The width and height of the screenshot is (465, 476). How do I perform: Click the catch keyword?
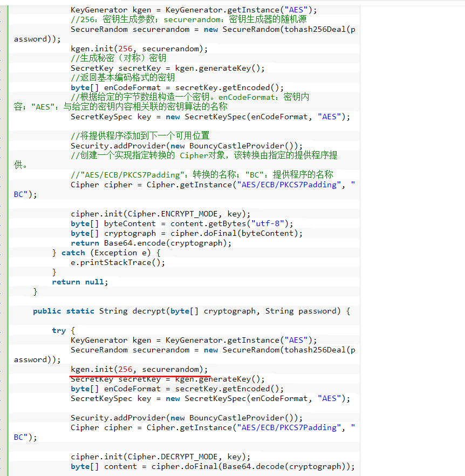[x=73, y=253]
